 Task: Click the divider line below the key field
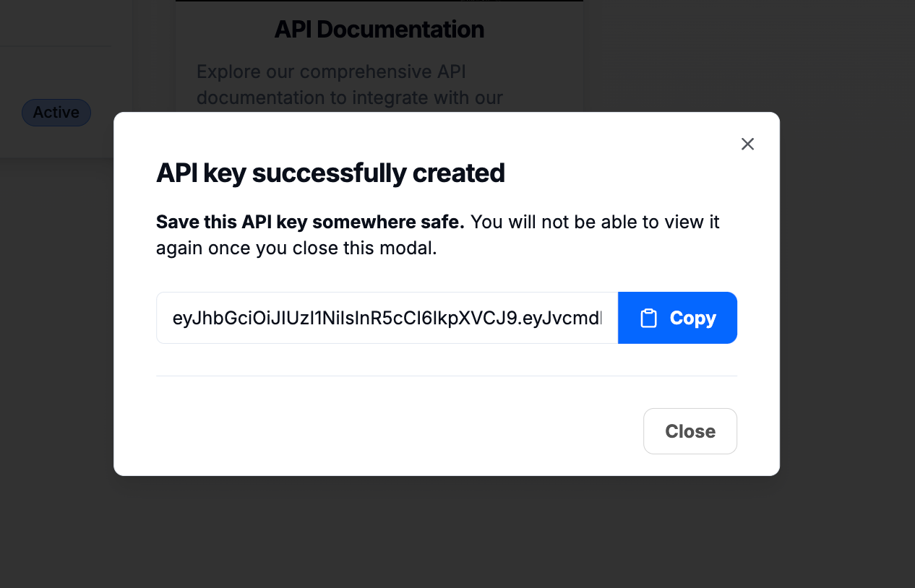click(x=447, y=376)
